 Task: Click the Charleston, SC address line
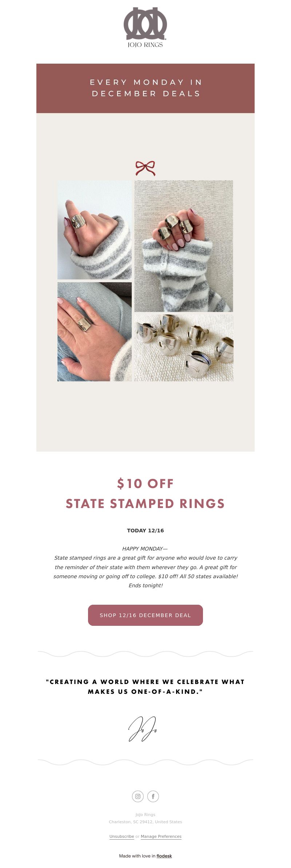coord(145,822)
